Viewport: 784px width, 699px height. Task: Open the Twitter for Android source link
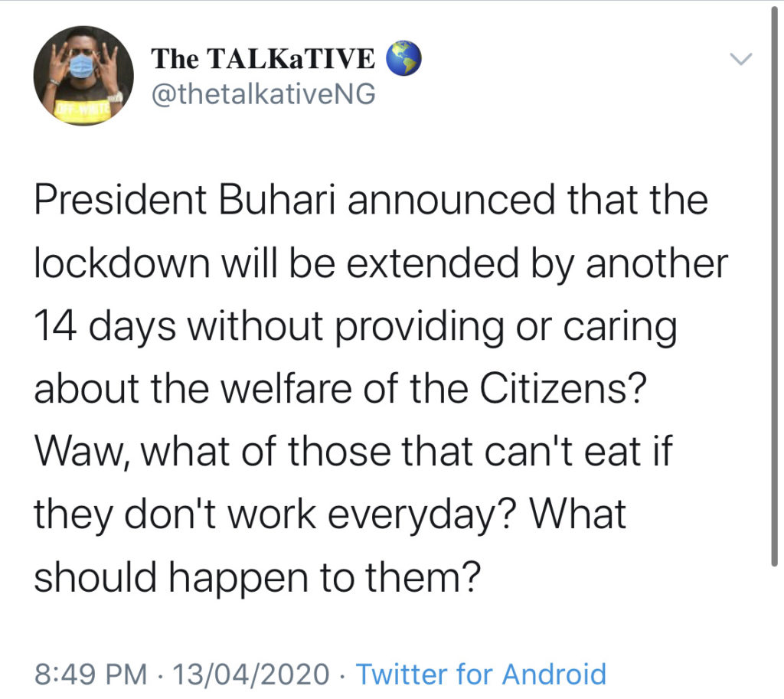point(481,674)
